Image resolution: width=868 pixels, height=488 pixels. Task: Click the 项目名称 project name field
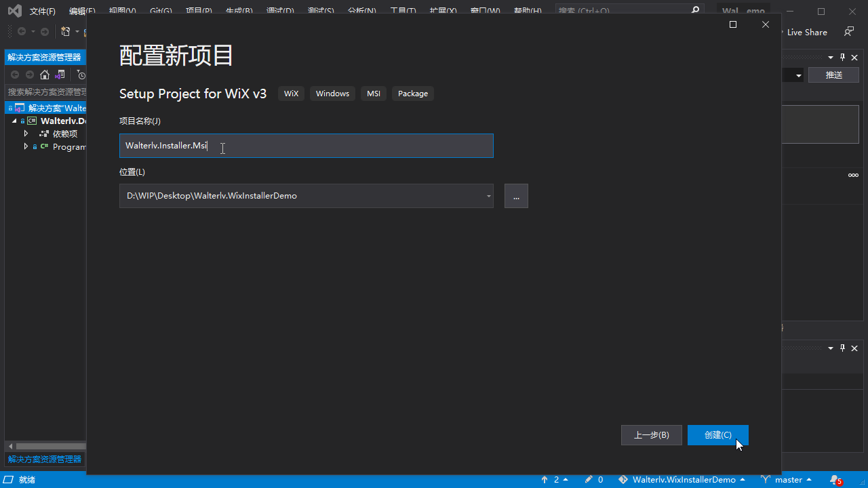coord(306,146)
